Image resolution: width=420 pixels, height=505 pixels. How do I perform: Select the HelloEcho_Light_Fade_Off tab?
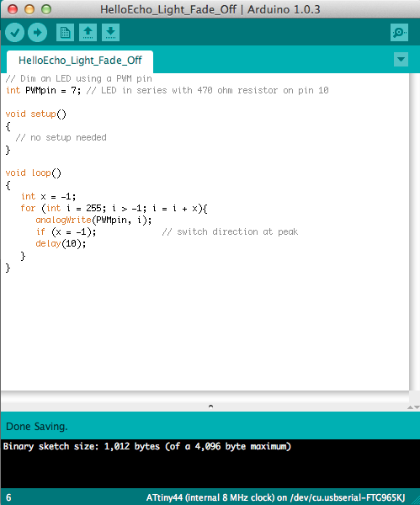coord(80,61)
